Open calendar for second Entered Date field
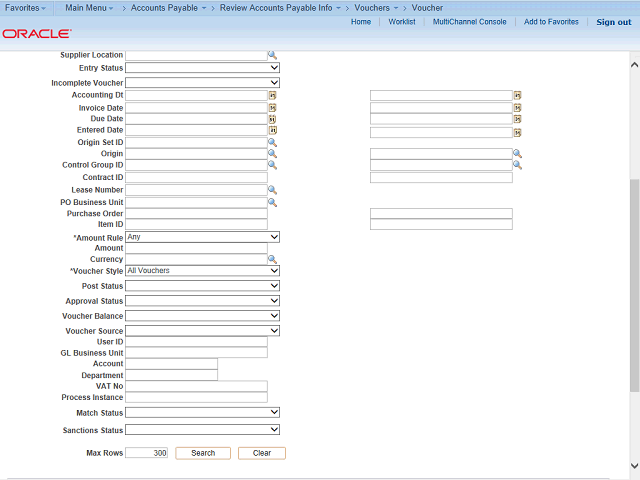 pos(517,133)
